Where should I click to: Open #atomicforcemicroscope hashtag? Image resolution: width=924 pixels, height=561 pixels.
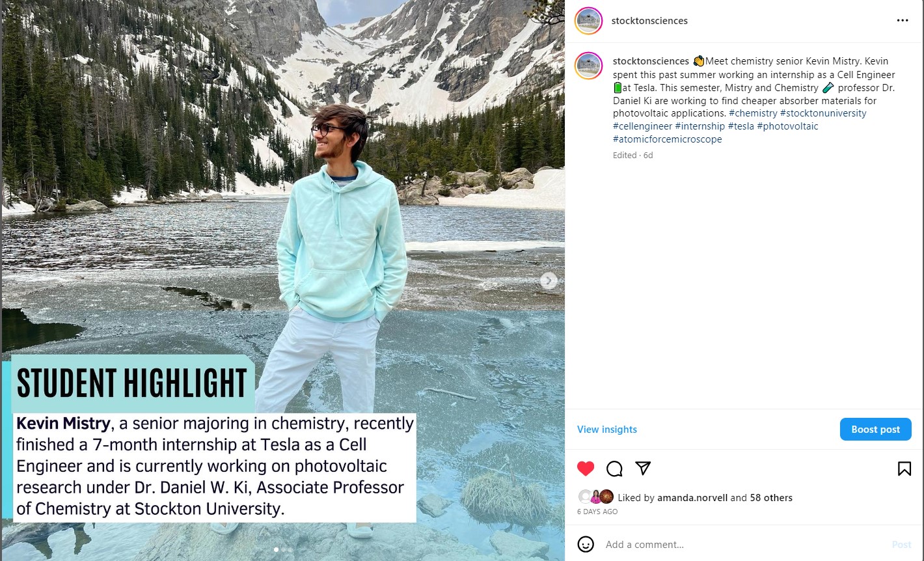[667, 139]
